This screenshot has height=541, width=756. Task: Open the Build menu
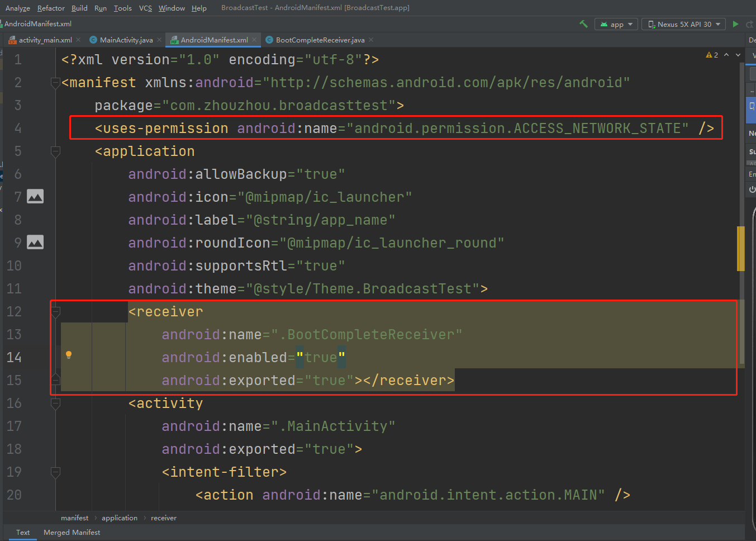pos(79,8)
